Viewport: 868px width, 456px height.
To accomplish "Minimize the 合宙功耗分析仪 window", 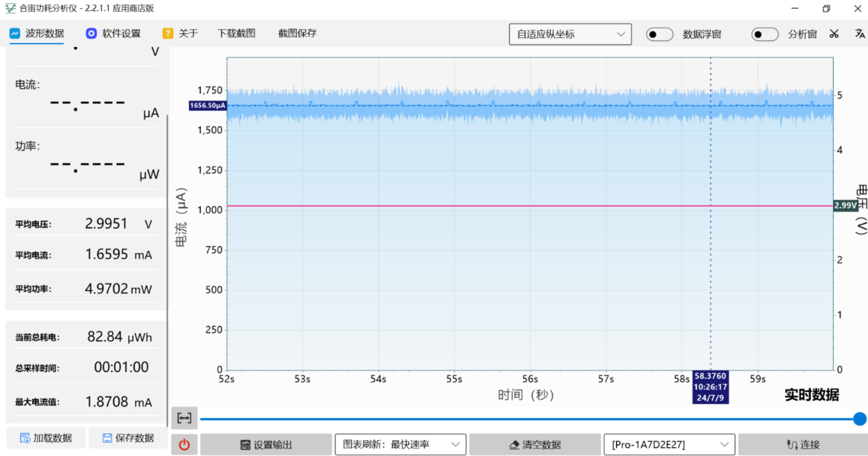I will pyautogui.click(x=795, y=9).
